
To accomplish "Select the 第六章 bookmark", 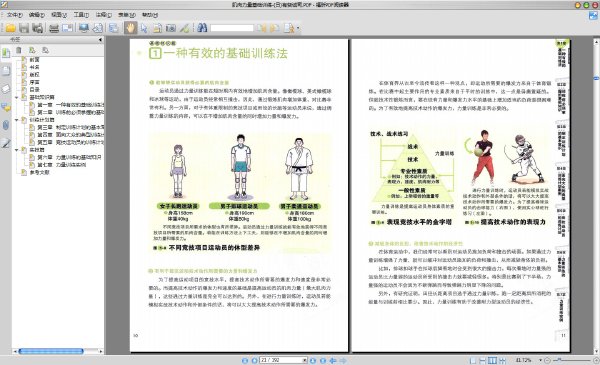I will point(69,157).
